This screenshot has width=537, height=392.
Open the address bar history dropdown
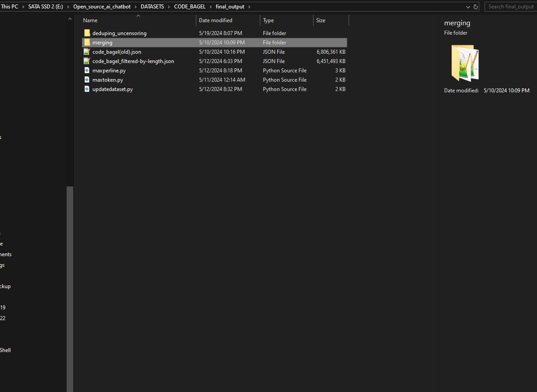467,7
